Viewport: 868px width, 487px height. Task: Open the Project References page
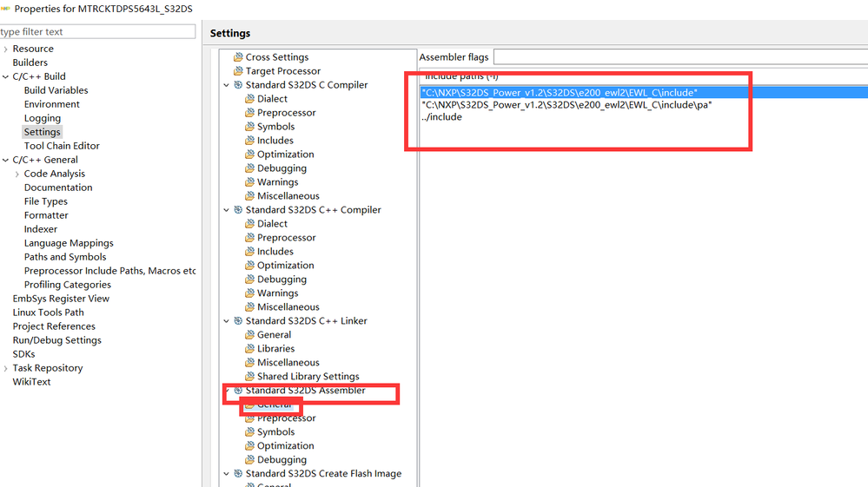pyautogui.click(x=54, y=326)
